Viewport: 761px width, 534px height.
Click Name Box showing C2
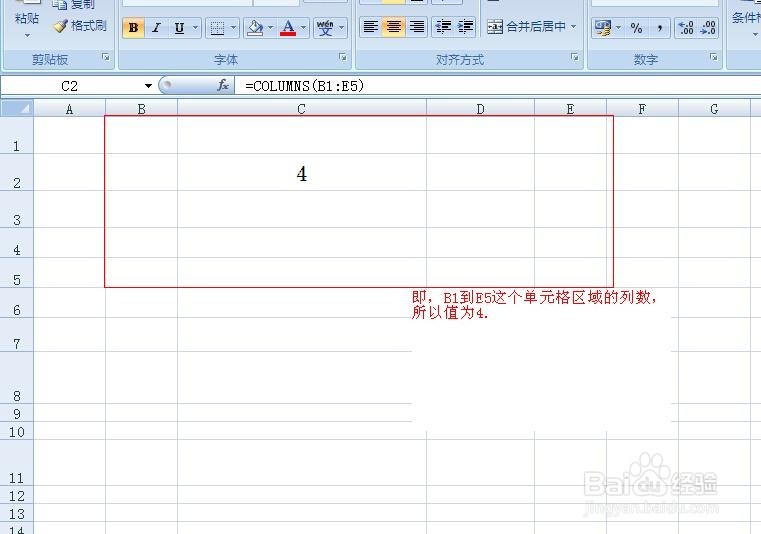click(x=71, y=86)
